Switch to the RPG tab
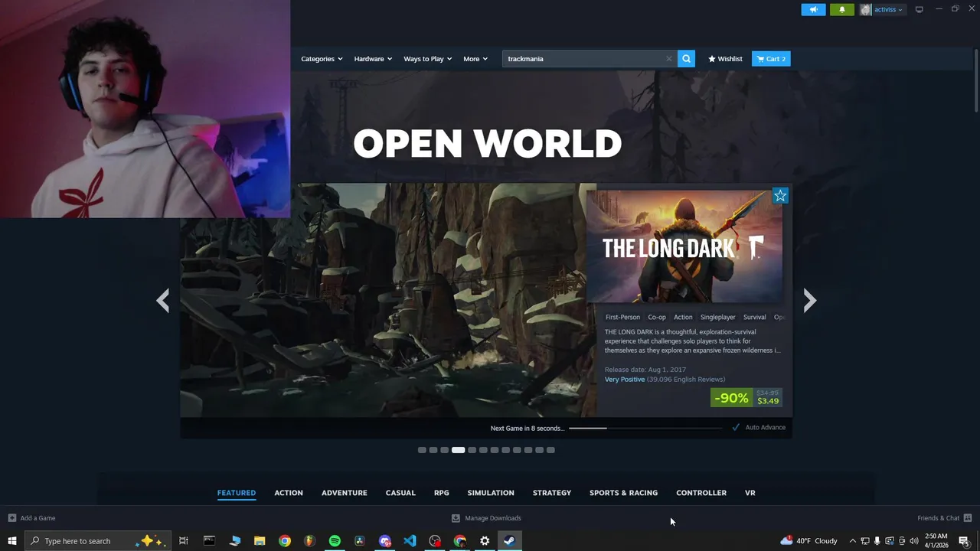This screenshot has height=551, width=980. point(442,493)
